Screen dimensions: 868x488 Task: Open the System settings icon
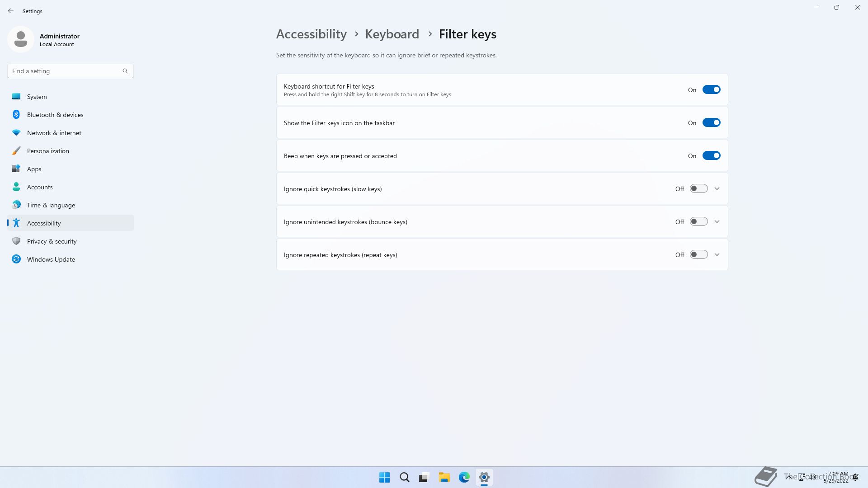click(x=16, y=96)
